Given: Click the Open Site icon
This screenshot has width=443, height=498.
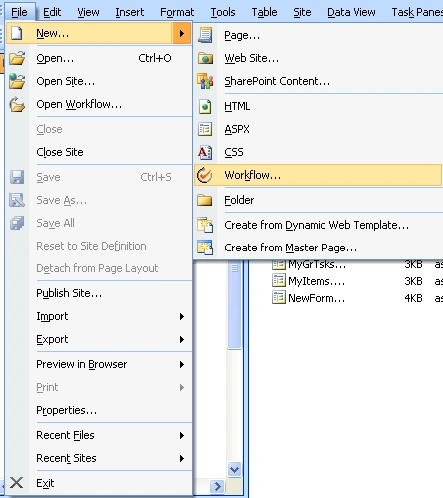Looking at the screenshot, I should [17, 81].
